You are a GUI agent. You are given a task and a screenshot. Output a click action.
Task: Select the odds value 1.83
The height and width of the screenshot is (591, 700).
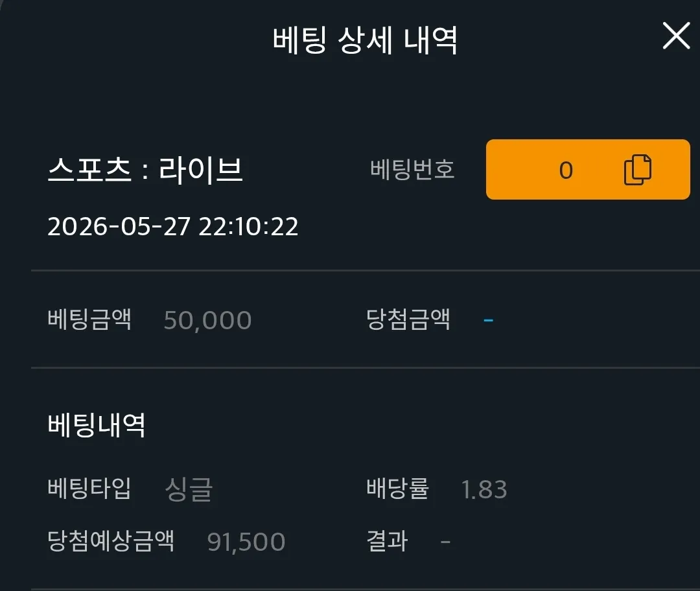point(484,490)
